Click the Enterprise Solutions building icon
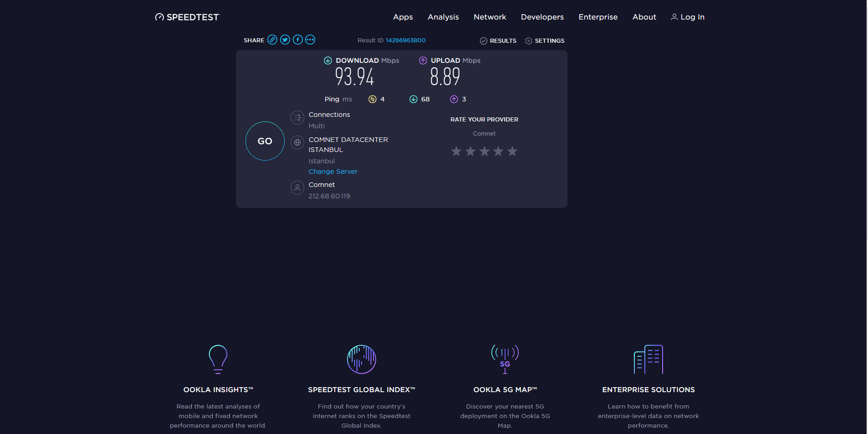This screenshot has height=434, width=868. pos(648,359)
